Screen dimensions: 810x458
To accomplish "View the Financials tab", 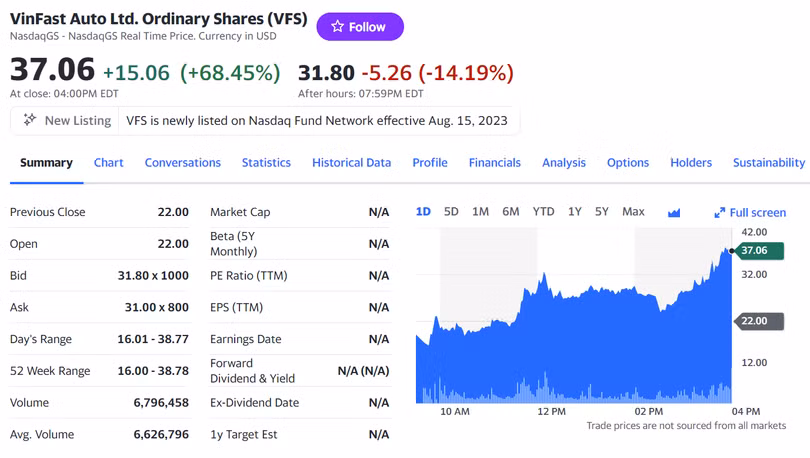I will pos(494,162).
